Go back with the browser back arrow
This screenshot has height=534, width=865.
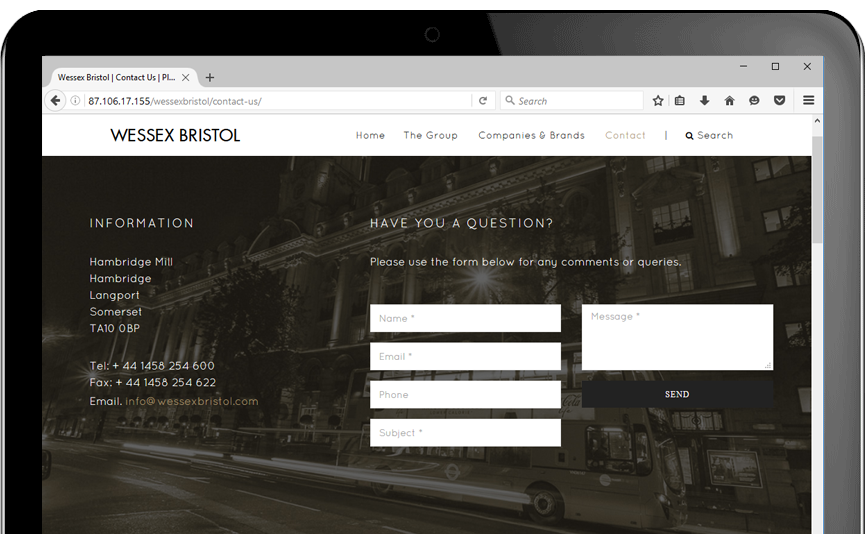55,101
